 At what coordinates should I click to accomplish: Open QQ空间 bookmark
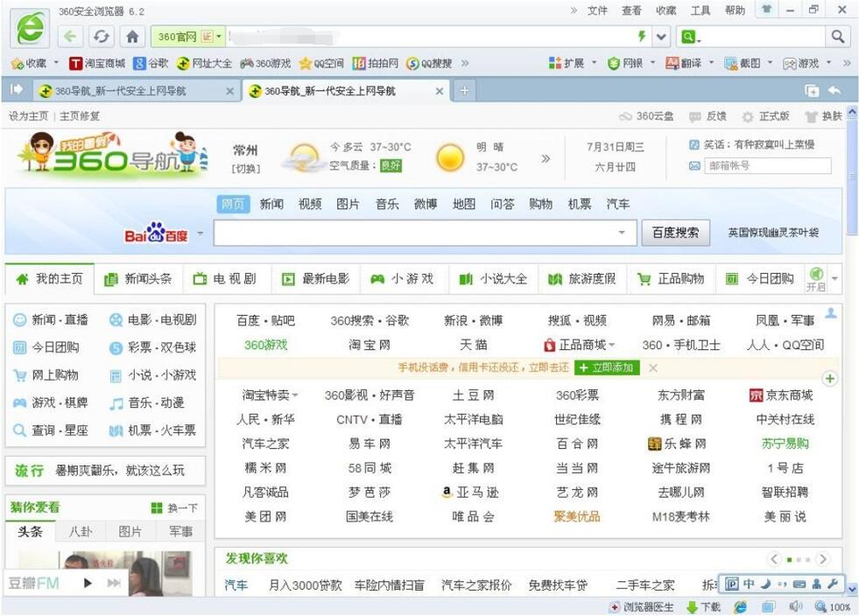click(321, 64)
